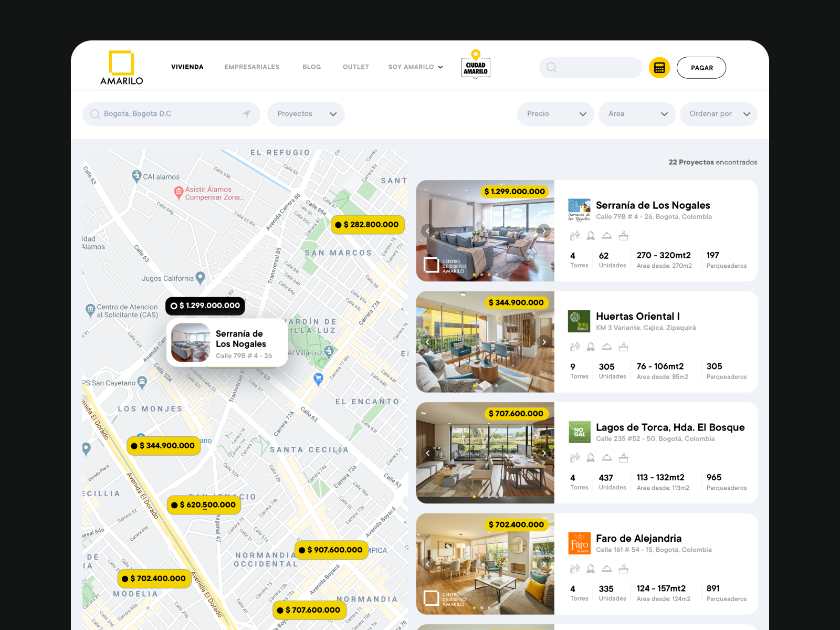This screenshot has width=840, height=630.
Task: Click the CAI alamos map marker
Action: point(136,176)
